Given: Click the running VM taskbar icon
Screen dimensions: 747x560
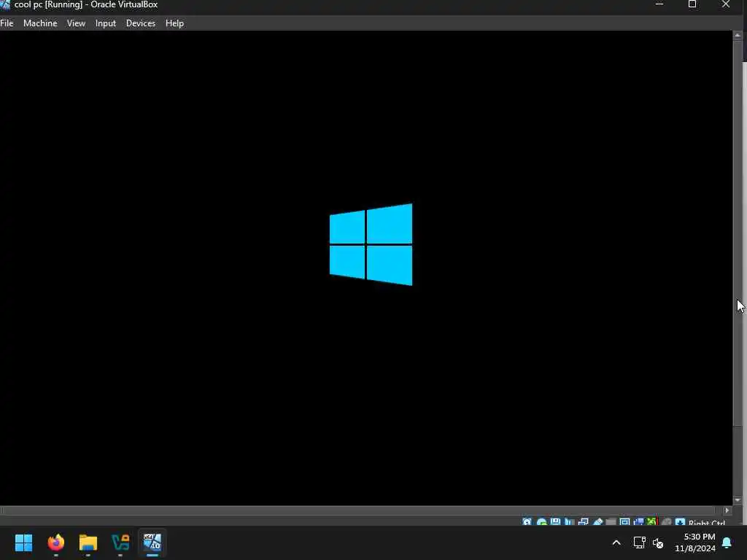Looking at the screenshot, I should click(x=152, y=542).
